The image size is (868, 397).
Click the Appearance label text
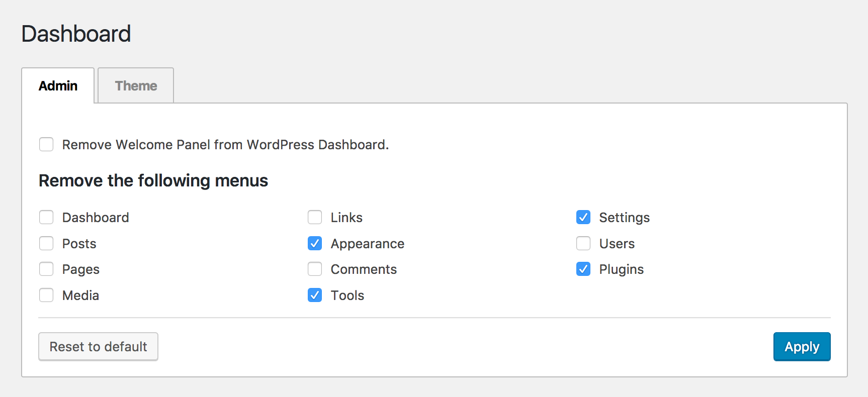pos(368,244)
